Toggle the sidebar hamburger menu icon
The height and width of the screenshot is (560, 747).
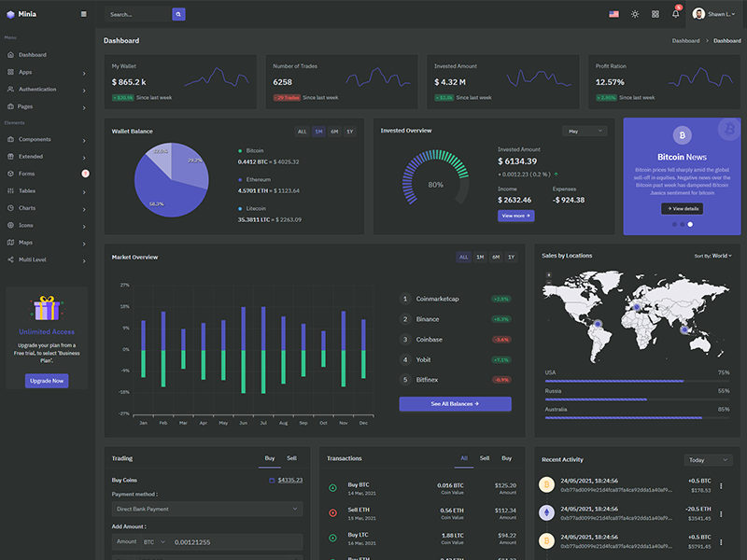[x=82, y=14]
